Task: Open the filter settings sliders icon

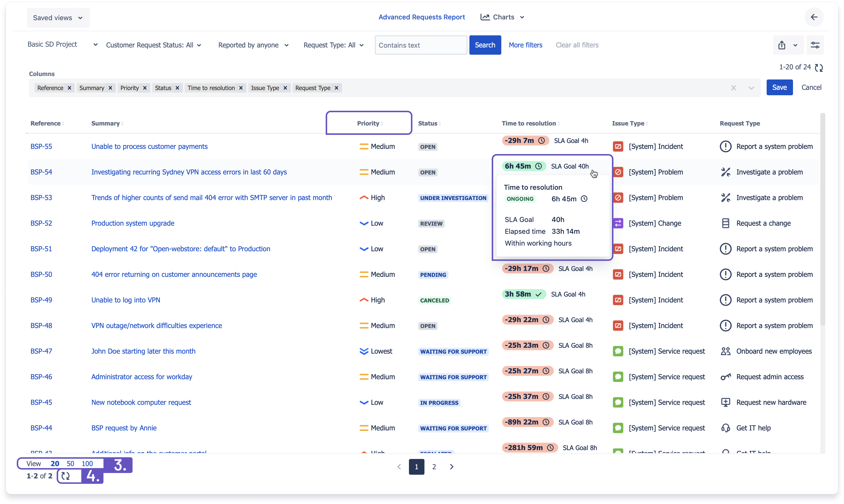Action: coord(815,45)
